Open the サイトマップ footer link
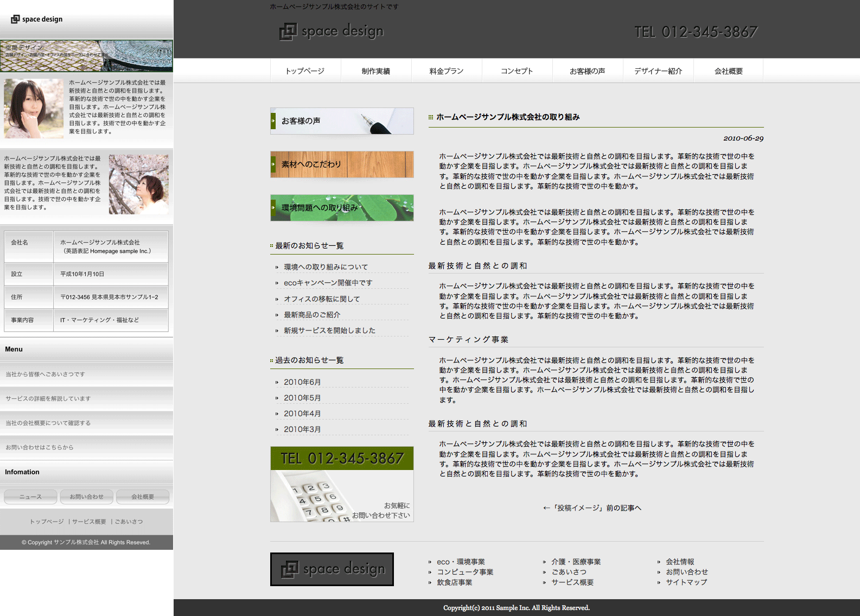This screenshot has height=616, width=860. click(686, 582)
